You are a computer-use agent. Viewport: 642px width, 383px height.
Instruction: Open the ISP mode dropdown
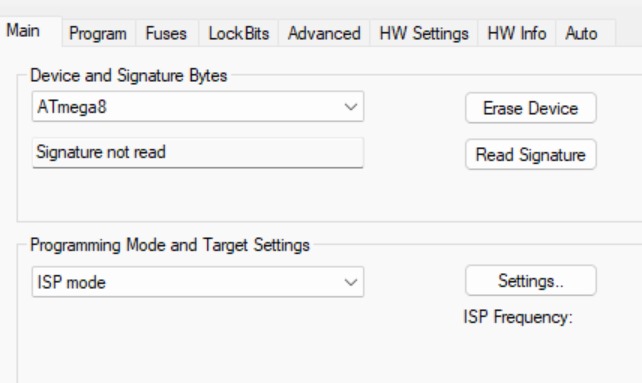[198, 282]
